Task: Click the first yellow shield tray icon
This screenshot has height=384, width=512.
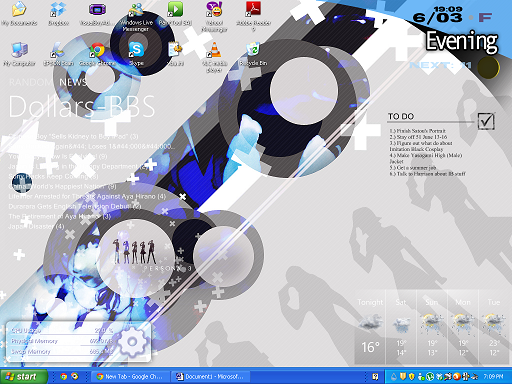Action: click(403, 377)
